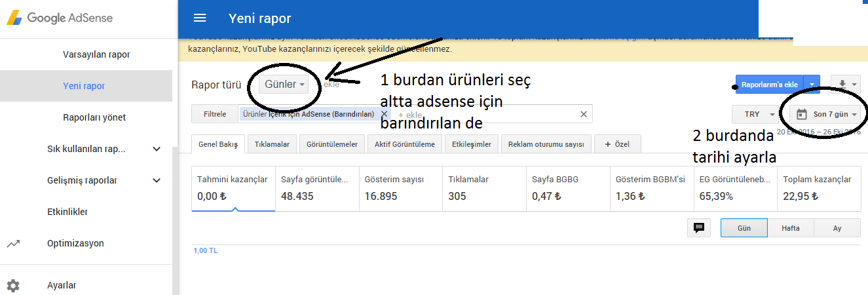
Task: Expand Gelişmiş raporlar section
Action: point(157,180)
